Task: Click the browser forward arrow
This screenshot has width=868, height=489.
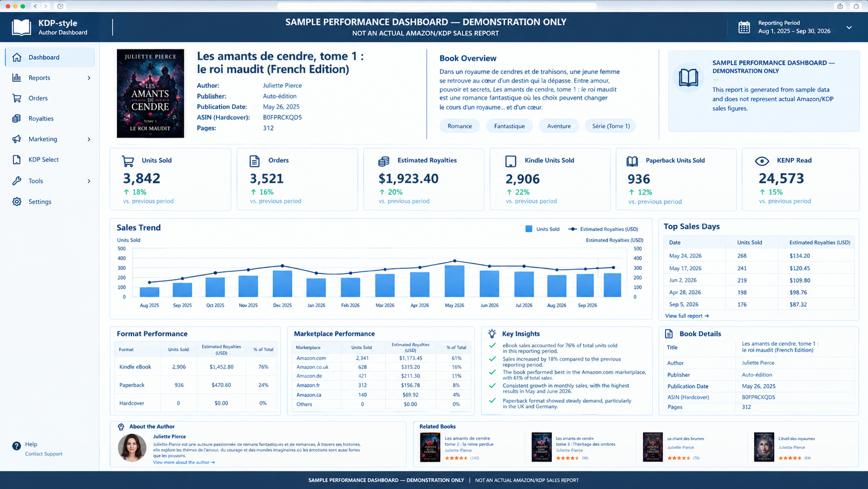Action: point(46,6)
